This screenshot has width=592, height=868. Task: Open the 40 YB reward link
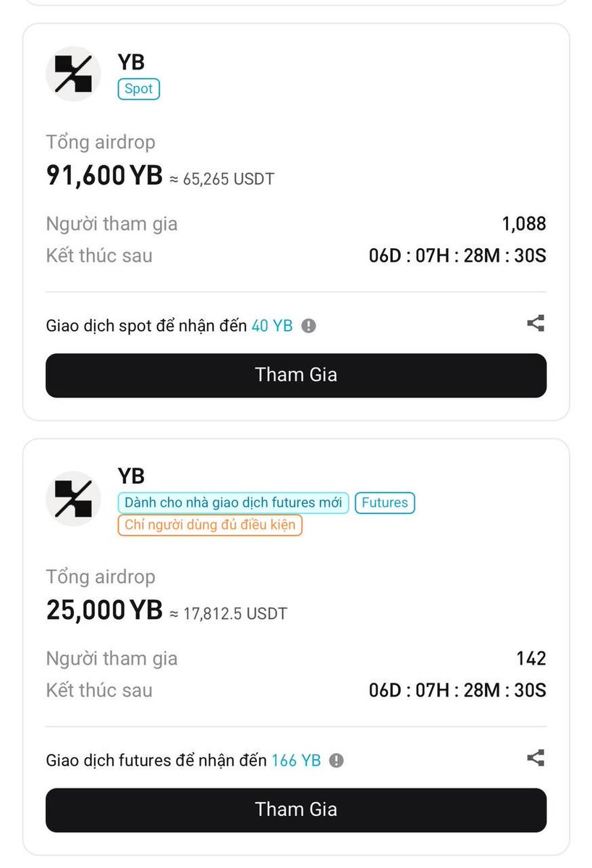(271, 326)
